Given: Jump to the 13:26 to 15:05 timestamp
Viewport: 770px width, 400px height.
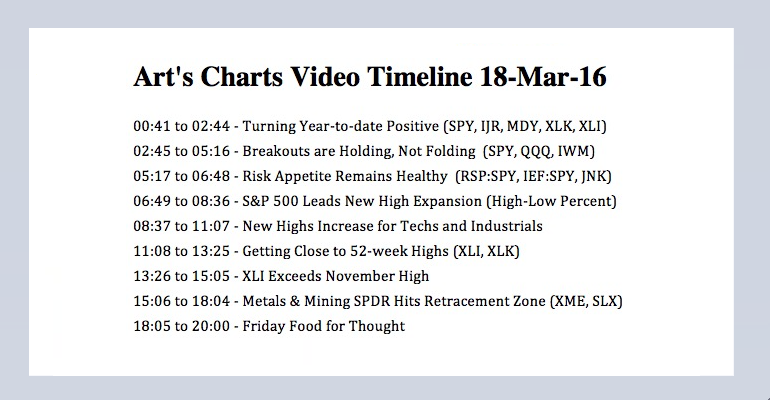Looking at the screenshot, I should tap(181, 276).
